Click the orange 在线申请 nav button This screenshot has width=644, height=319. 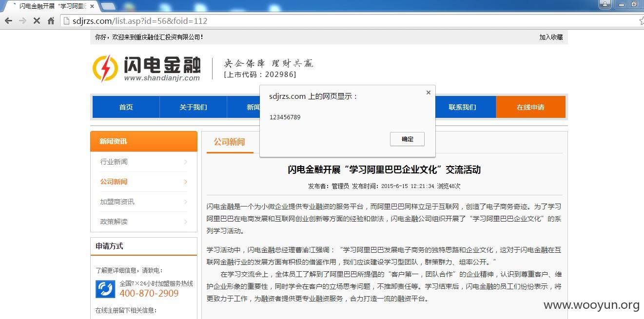pos(530,107)
